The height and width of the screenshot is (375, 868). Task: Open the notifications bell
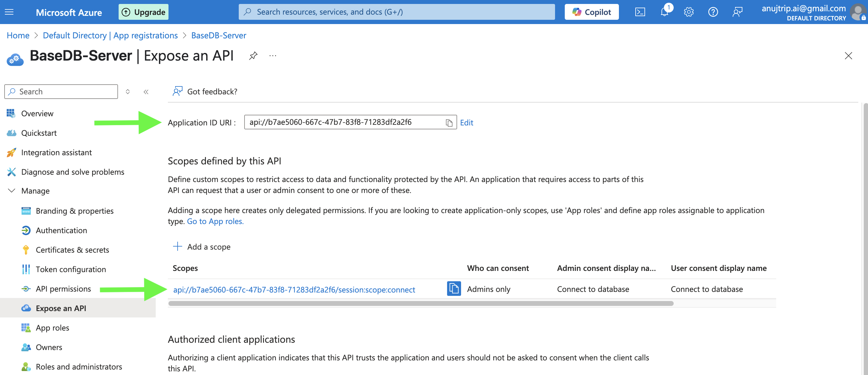665,12
